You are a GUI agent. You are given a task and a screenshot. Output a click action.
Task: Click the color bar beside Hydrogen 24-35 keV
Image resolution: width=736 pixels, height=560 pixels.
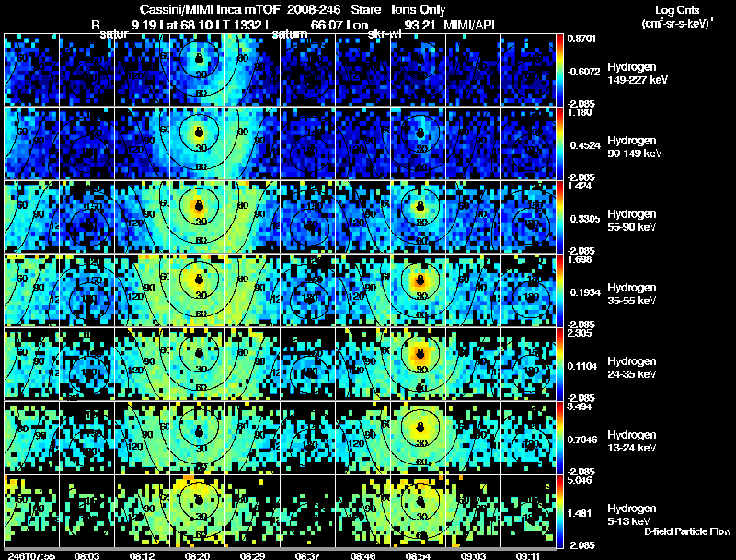tap(559, 364)
